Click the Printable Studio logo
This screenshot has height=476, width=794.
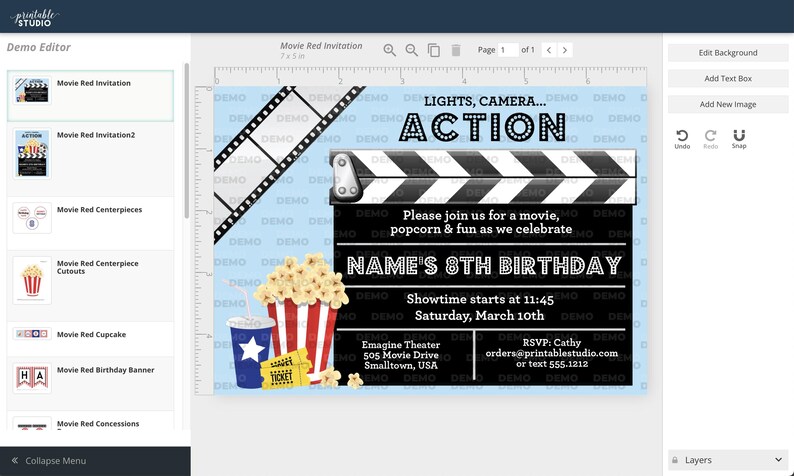click(34, 17)
